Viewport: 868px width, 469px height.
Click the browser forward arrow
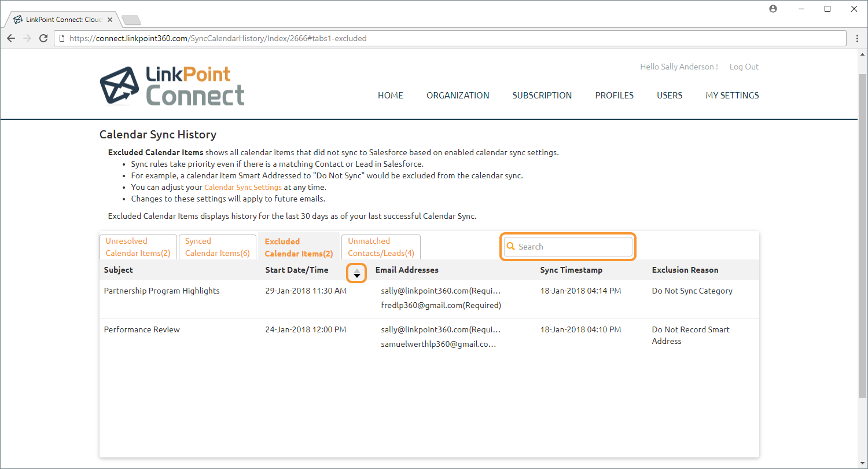tap(27, 38)
